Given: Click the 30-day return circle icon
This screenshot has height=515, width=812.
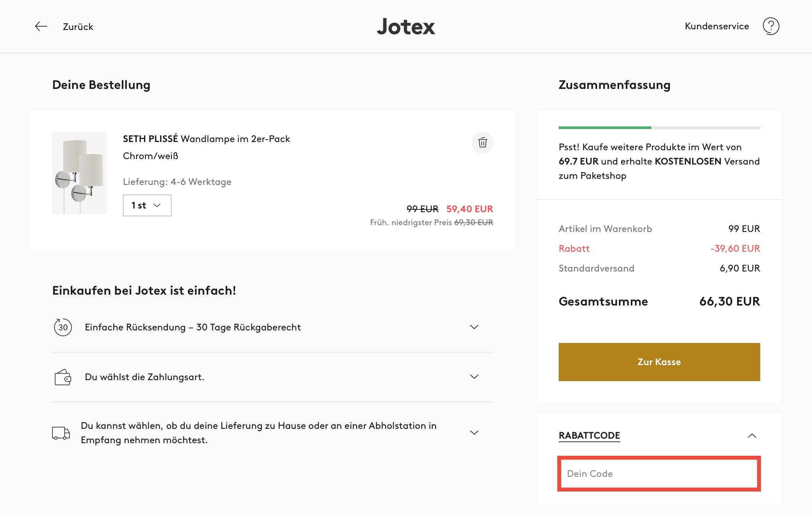Looking at the screenshot, I should tap(63, 327).
